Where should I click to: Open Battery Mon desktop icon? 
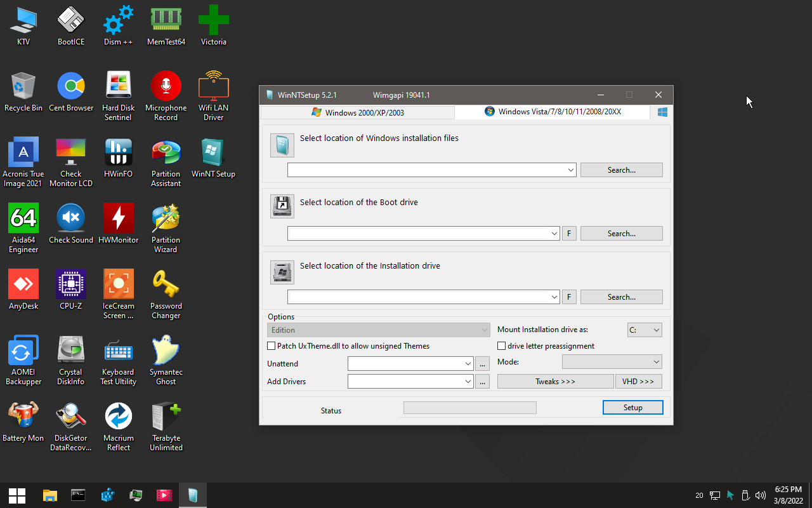point(23,422)
